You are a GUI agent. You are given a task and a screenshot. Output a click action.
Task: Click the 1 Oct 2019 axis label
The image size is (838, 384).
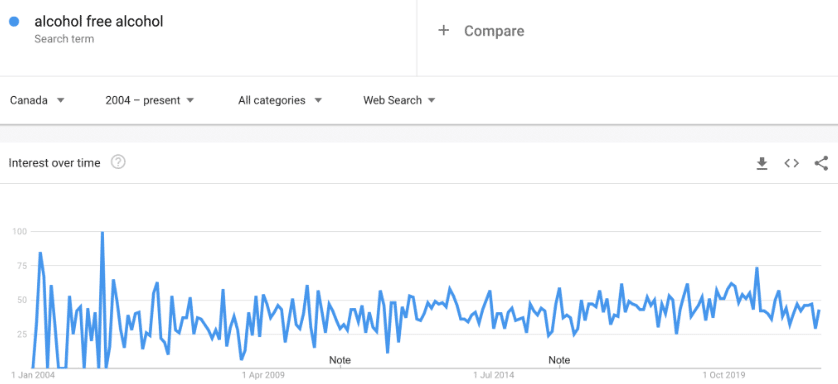(725, 375)
